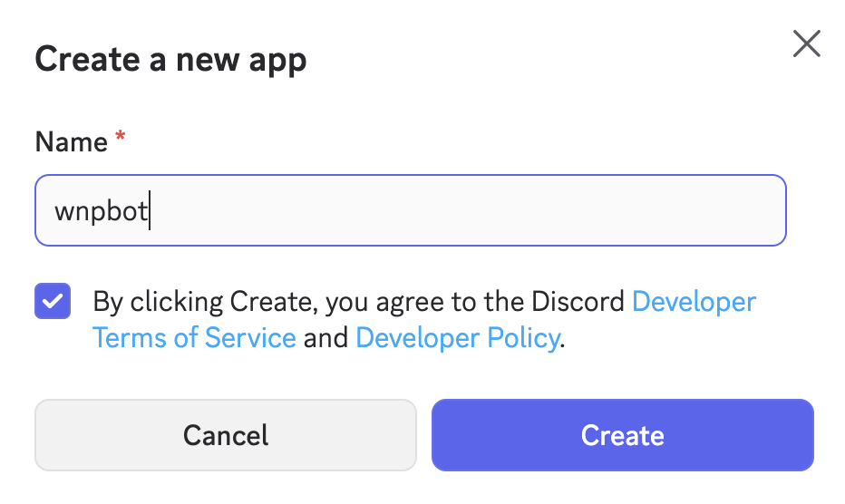
Task: Focus the Name text field
Action: point(410,210)
